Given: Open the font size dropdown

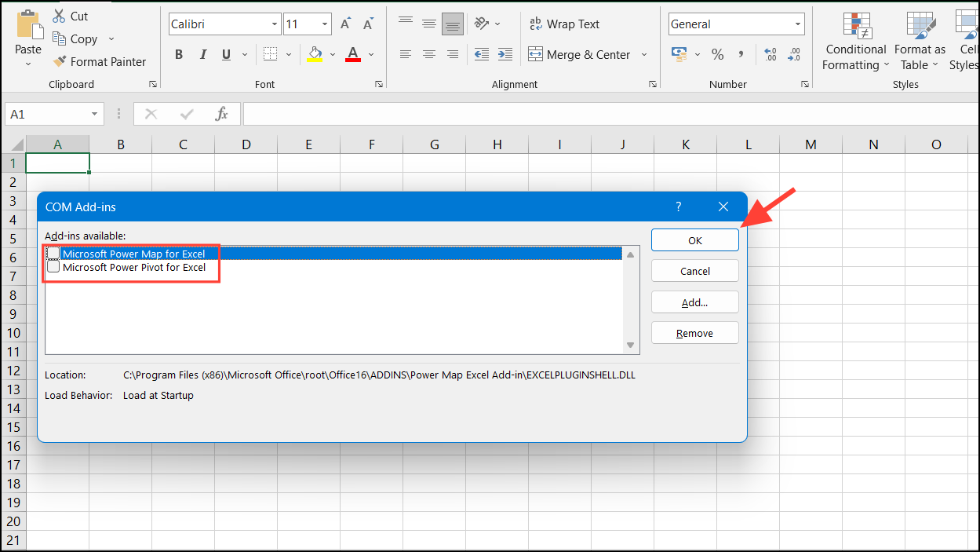Looking at the screenshot, I should (325, 24).
